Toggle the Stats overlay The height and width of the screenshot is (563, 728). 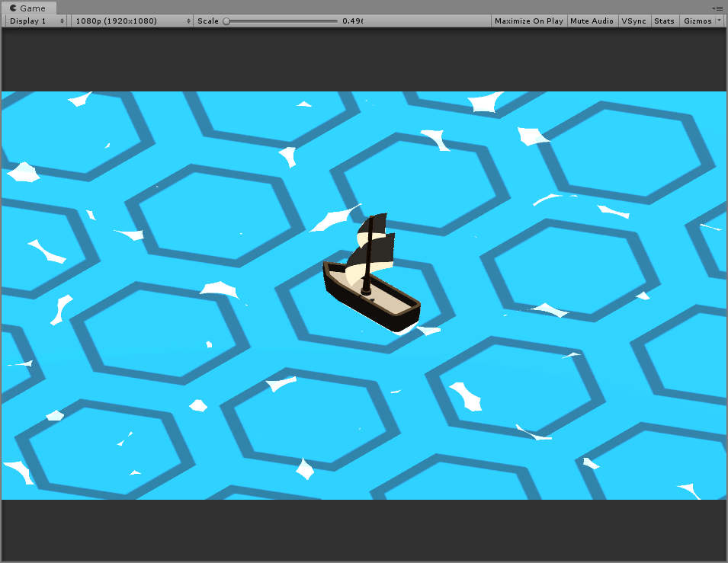coord(665,21)
